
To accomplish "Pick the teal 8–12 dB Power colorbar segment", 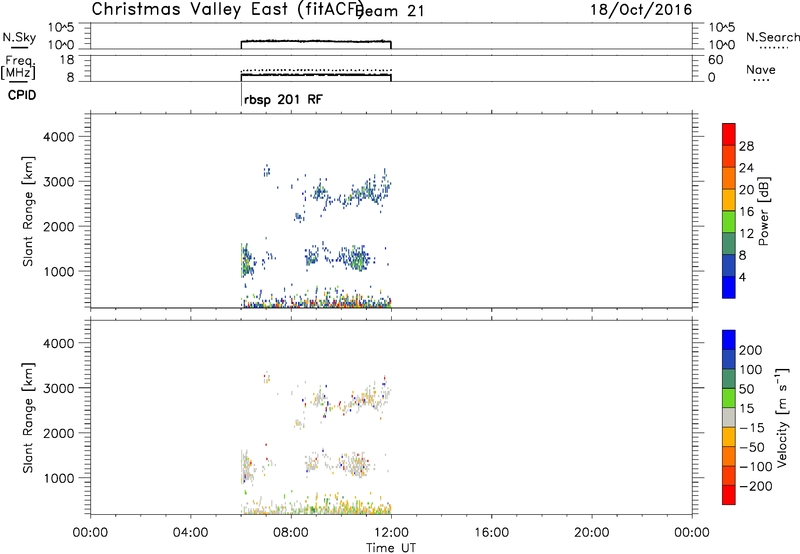I will point(729,243).
